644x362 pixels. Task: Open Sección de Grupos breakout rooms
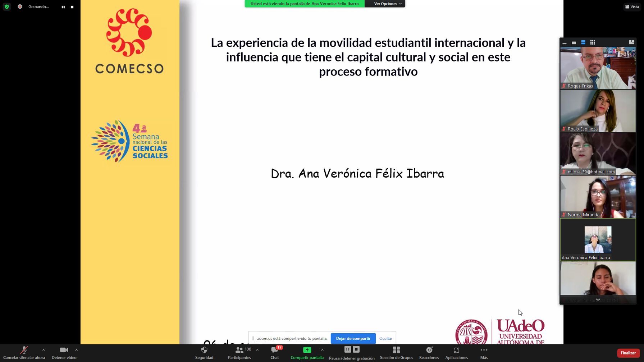click(396, 353)
